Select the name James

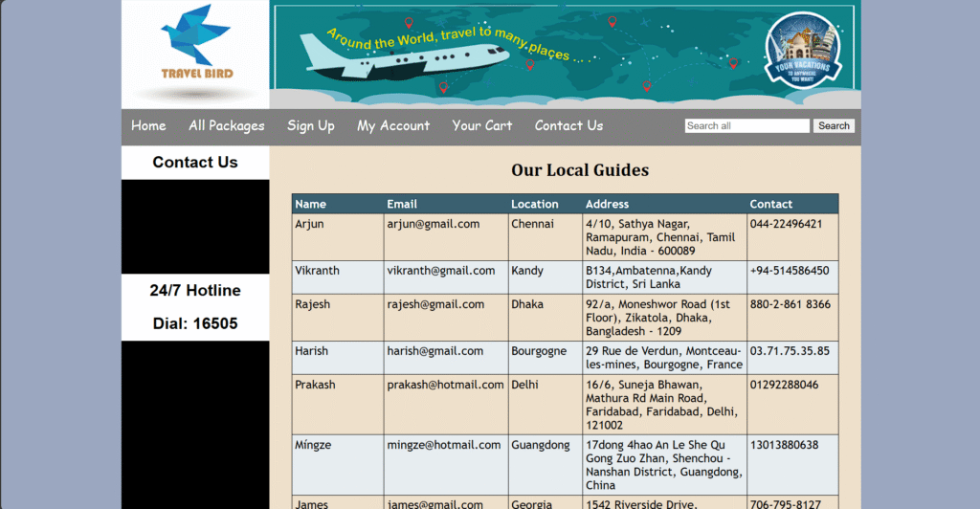(x=311, y=503)
